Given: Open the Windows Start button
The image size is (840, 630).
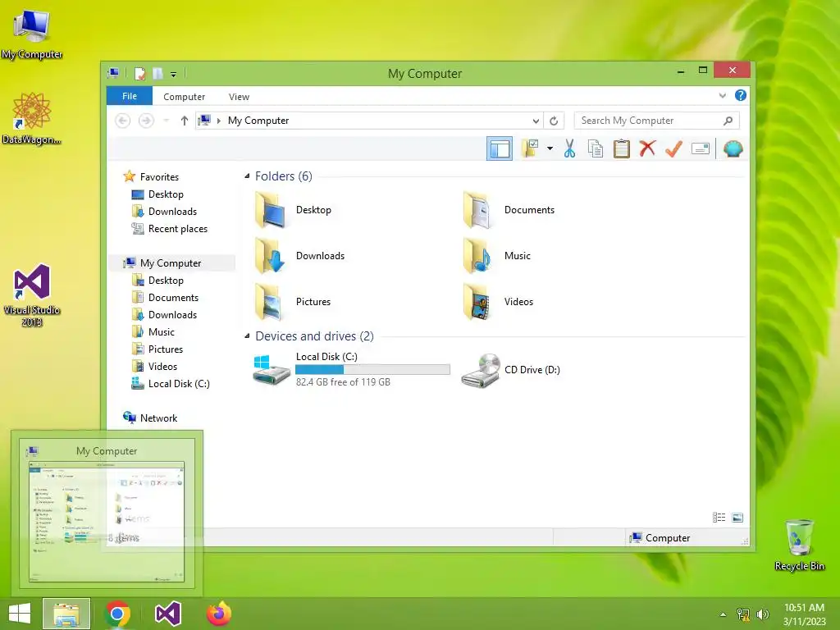Looking at the screenshot, I should pyautogui.click(x=20, y=614).
